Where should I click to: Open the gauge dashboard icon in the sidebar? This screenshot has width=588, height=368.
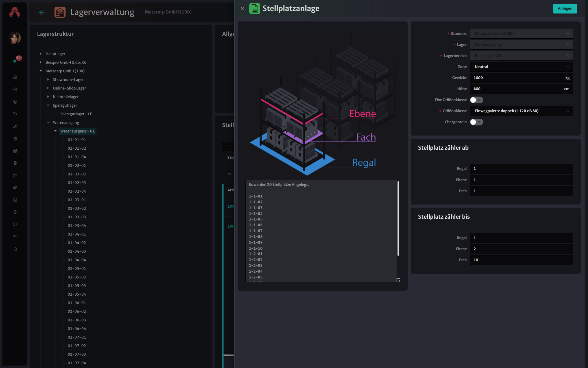pyautogui.click(x=15, y=90)
